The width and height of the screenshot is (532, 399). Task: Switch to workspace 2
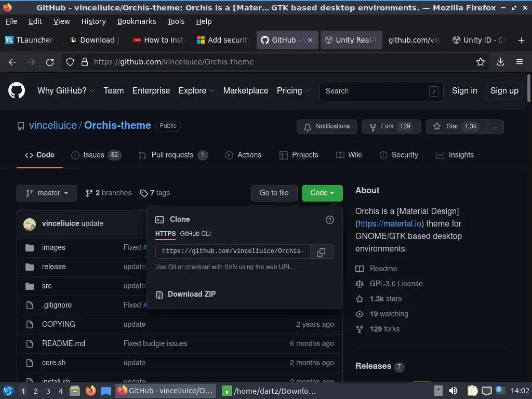[x=36, y=391]
